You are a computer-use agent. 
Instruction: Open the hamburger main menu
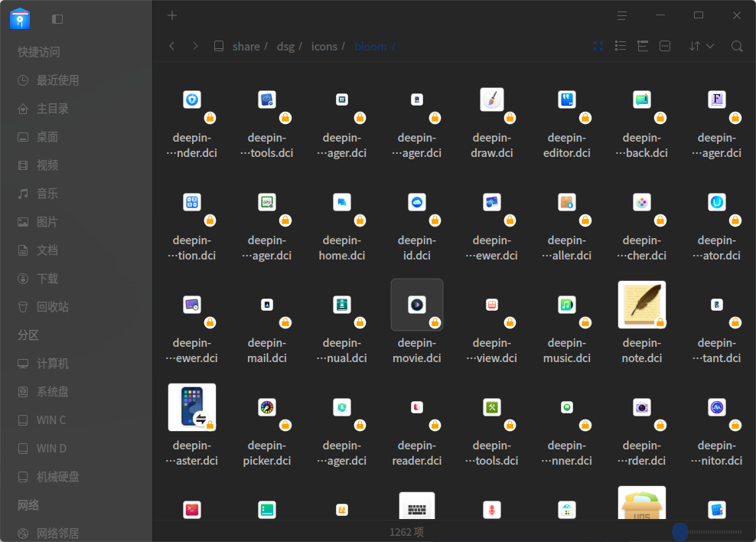coord(622,15)
